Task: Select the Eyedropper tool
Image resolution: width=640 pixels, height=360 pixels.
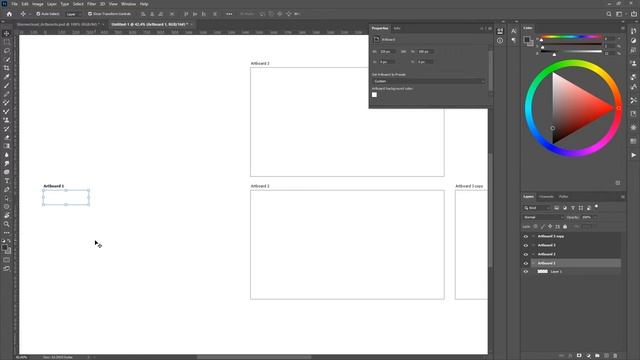Action: pyautogui.click(x=7, y=77)
